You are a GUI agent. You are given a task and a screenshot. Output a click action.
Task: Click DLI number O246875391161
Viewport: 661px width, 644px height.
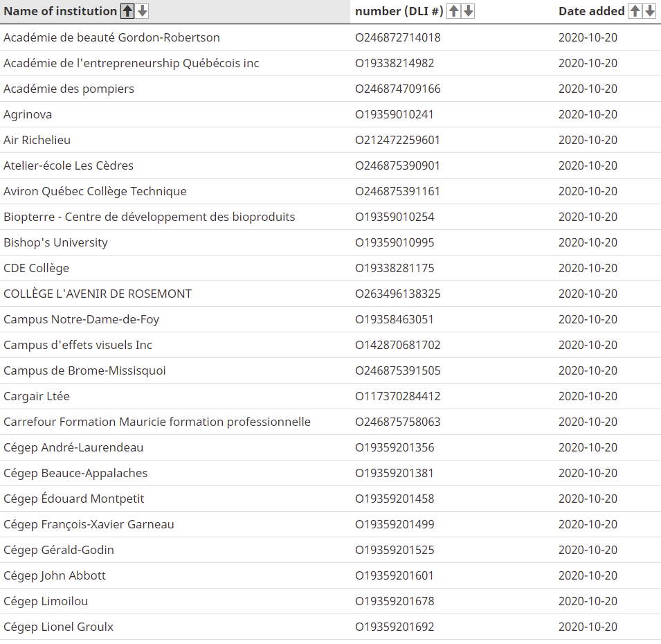pyautogui.click(x=397, y=192)
